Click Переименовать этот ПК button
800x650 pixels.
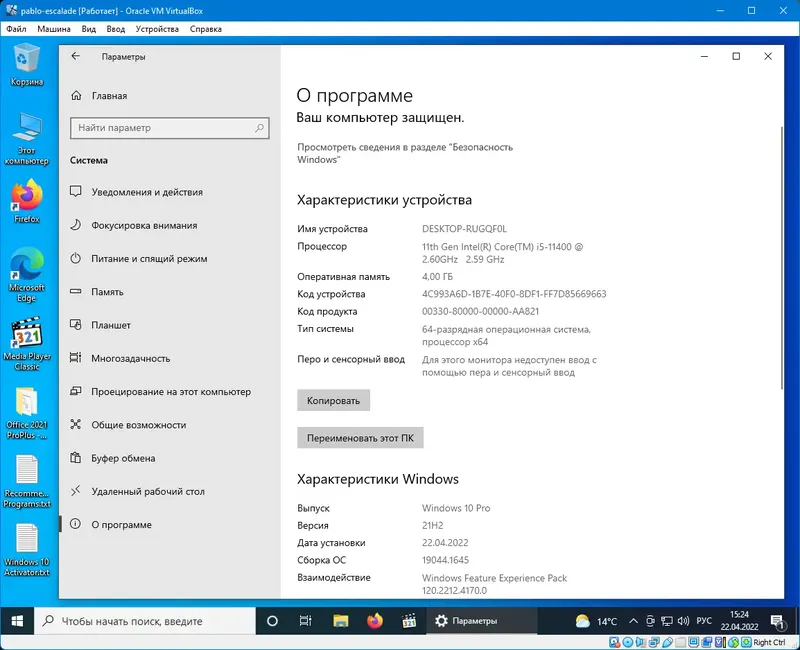tap(360, 438)
